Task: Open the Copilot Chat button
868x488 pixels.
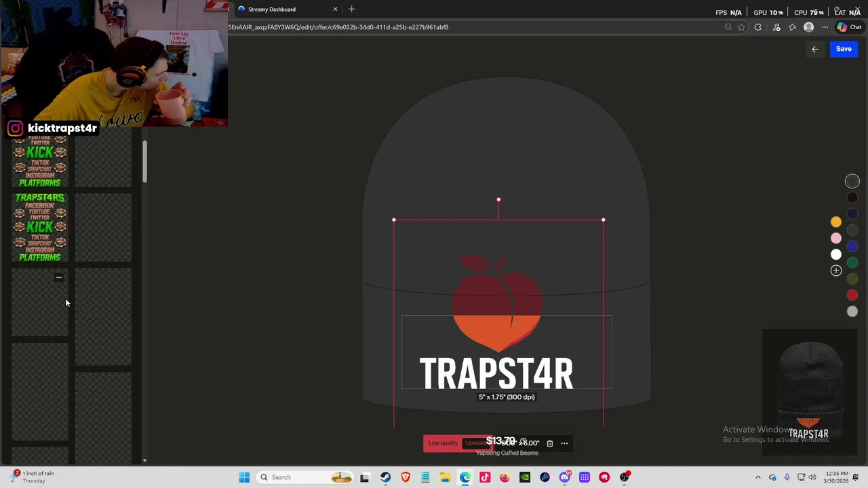Action: (849, 27)
